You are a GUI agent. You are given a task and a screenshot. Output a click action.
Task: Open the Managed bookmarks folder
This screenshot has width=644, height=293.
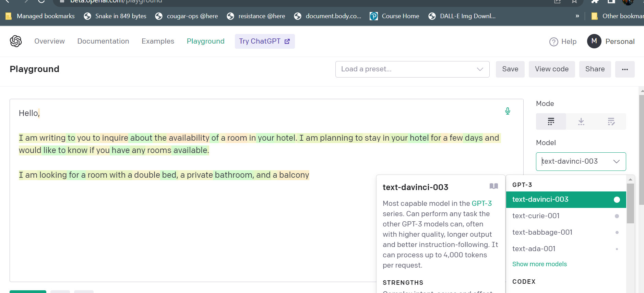(40, 16)
